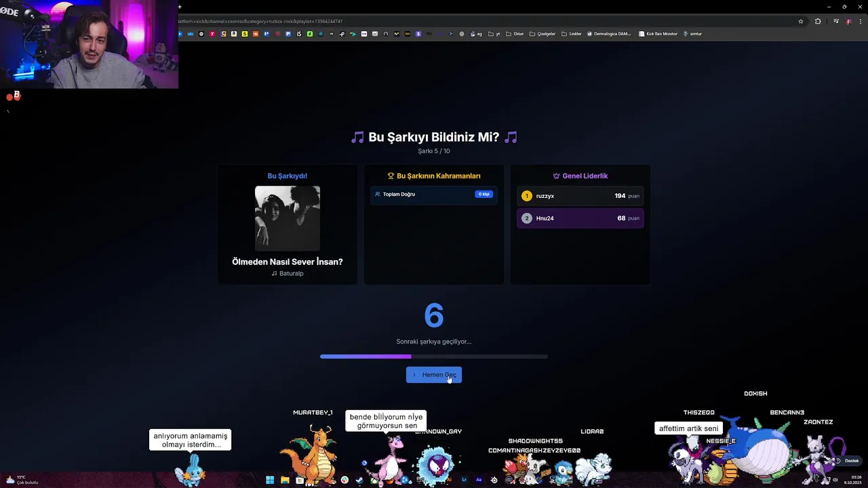The image size is (868, 488).
Task: Open a new browser tab with plus
Action: pyautogui.click(x=180, y=7)
